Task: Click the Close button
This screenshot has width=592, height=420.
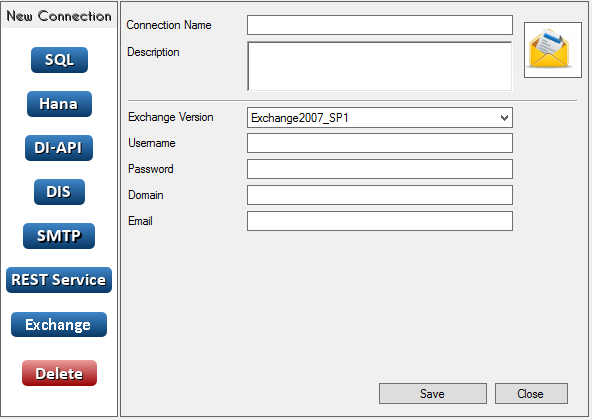Action: tap(531, 394)
